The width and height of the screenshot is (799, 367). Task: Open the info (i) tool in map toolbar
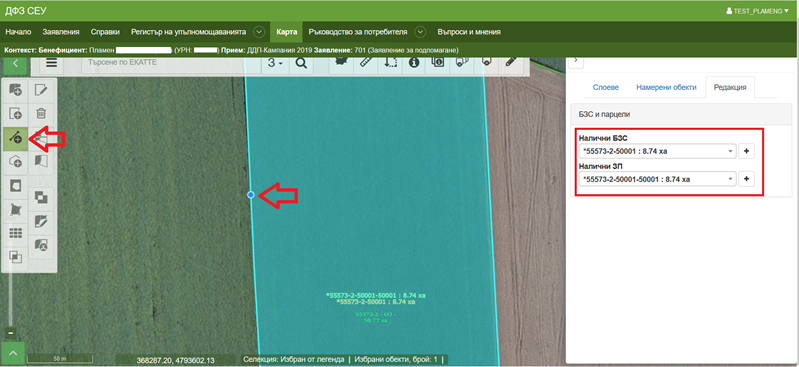tap(414, 63)
